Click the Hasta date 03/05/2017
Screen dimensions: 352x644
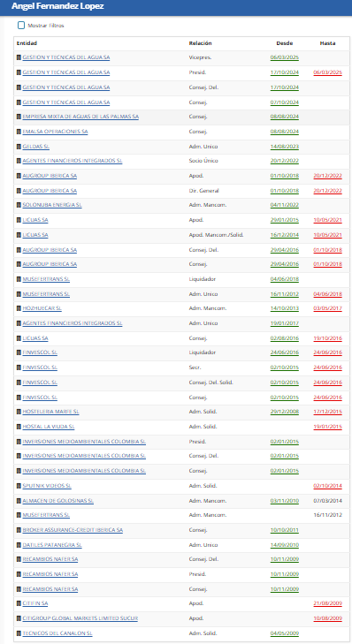click(328, 308)
